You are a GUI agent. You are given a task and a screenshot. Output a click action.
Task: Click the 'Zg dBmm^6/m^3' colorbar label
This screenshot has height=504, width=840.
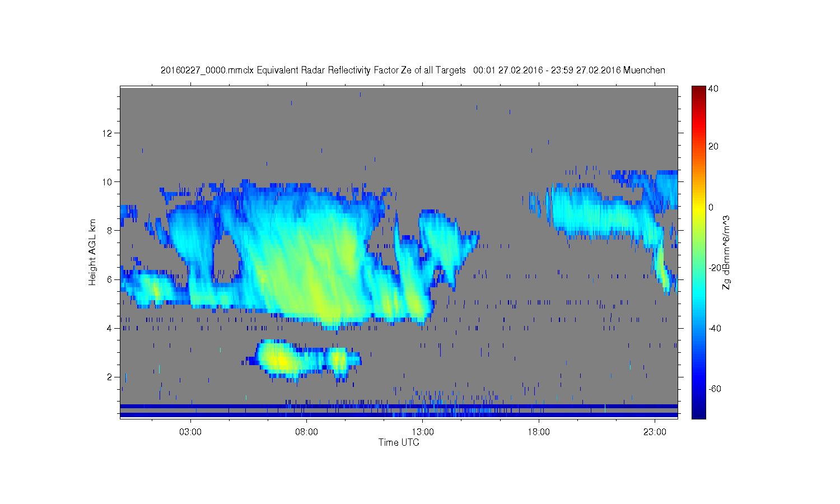726,253
